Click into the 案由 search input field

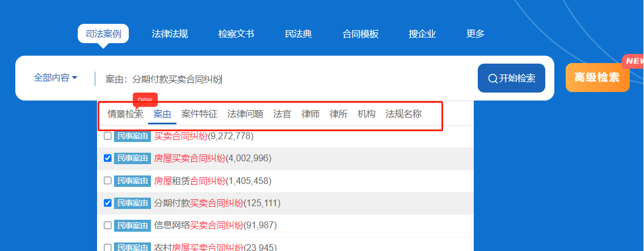[284, 79]
